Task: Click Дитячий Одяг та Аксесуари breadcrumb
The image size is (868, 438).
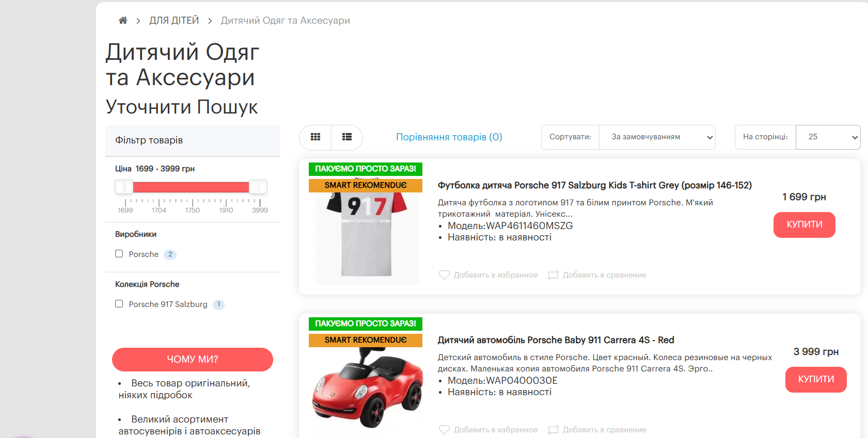Action: click(285, 21)
